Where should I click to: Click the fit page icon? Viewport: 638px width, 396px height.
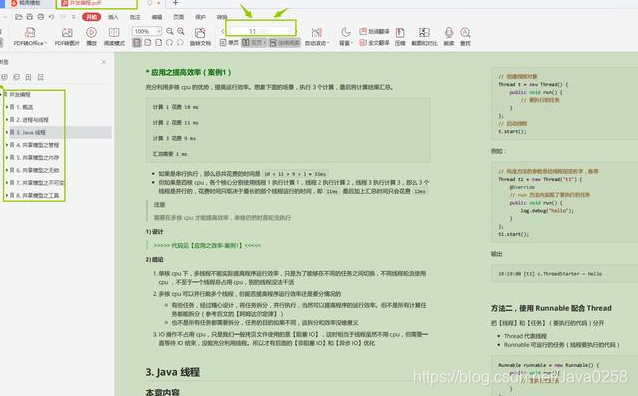(x=148, y=42)
